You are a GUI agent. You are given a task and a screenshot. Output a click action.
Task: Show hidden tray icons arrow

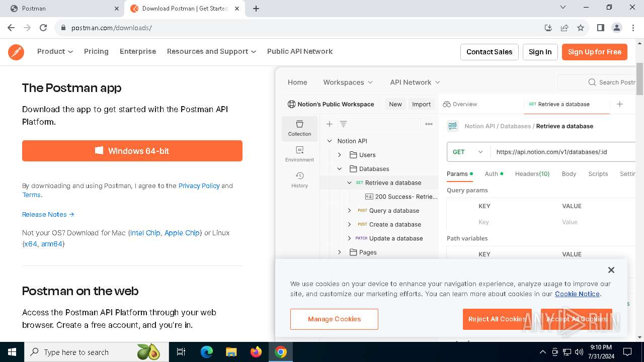click(542, 352)
